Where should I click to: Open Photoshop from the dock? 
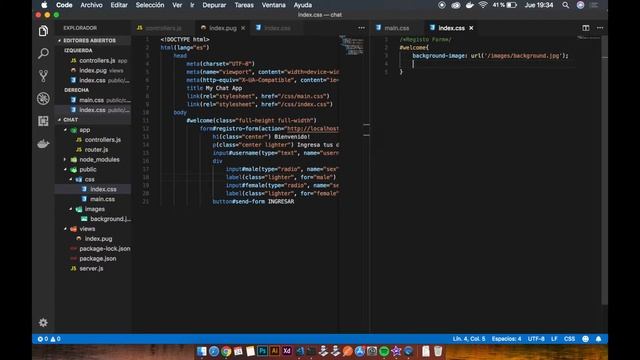(262, 351)
